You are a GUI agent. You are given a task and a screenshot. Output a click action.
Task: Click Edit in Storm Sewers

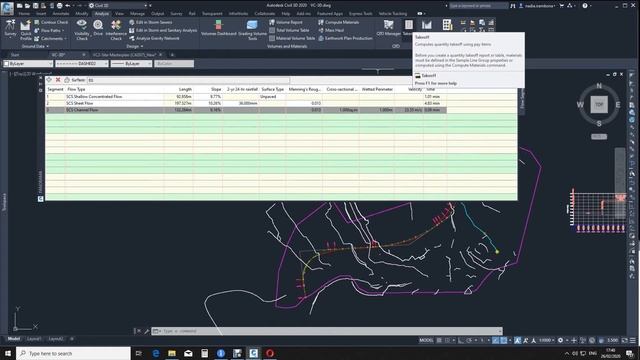[151, 22]
